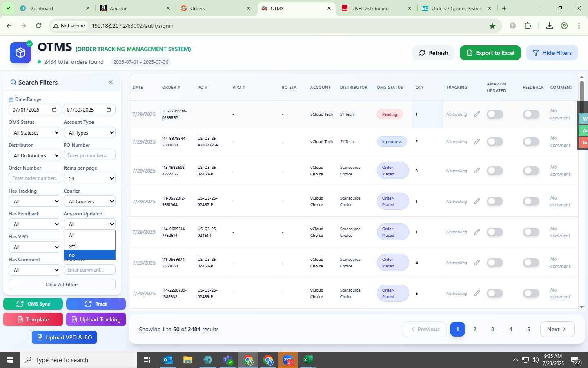This screenshot has height=368, width=588.
Task: Open the OMS Status dropdown
Action: [x=34, y=132]
